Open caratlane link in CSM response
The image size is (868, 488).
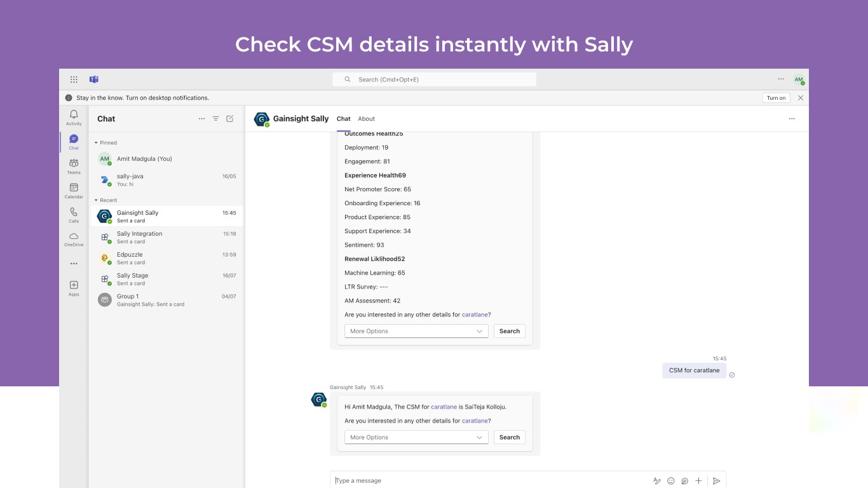coord(444,407)
